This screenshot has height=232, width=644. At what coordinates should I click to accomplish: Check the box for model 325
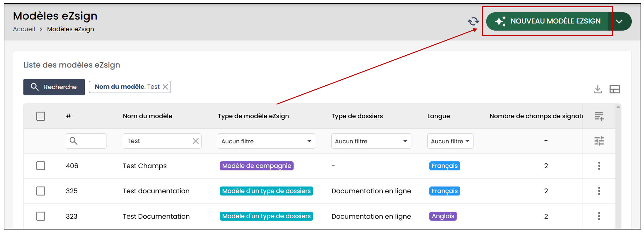click(41, 191)
